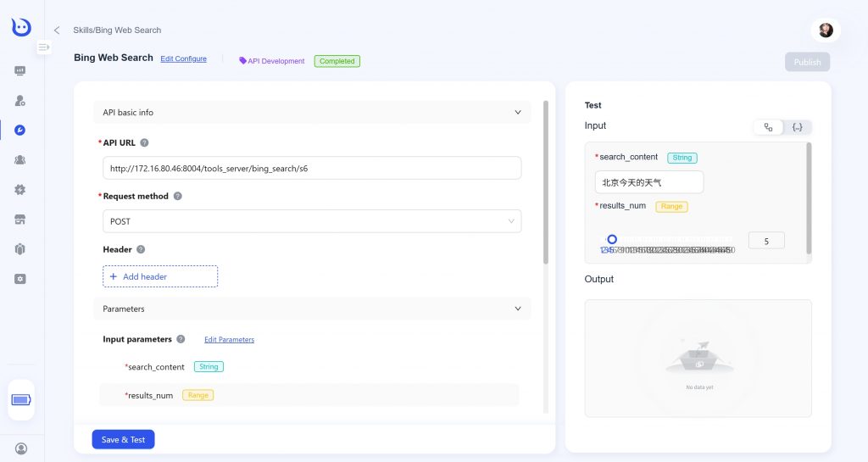Screen dimensions: 868x462
Task: Click the battery icon in the sidebar
Action: 20,399
